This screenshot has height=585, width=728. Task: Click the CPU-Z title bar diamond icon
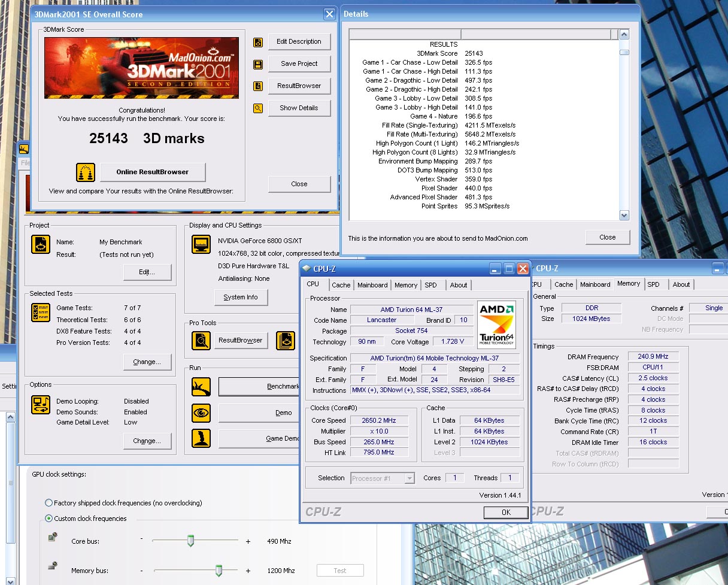pyautogui.click(x=307, y=268)
